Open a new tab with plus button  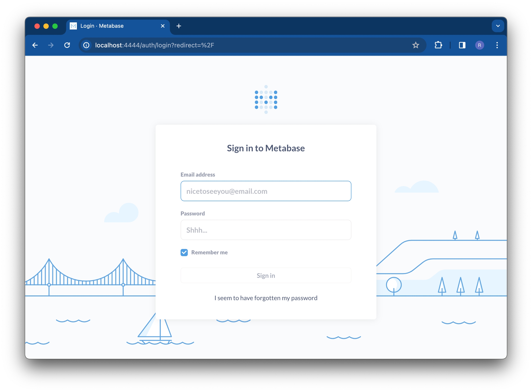[x=179, y=26]
